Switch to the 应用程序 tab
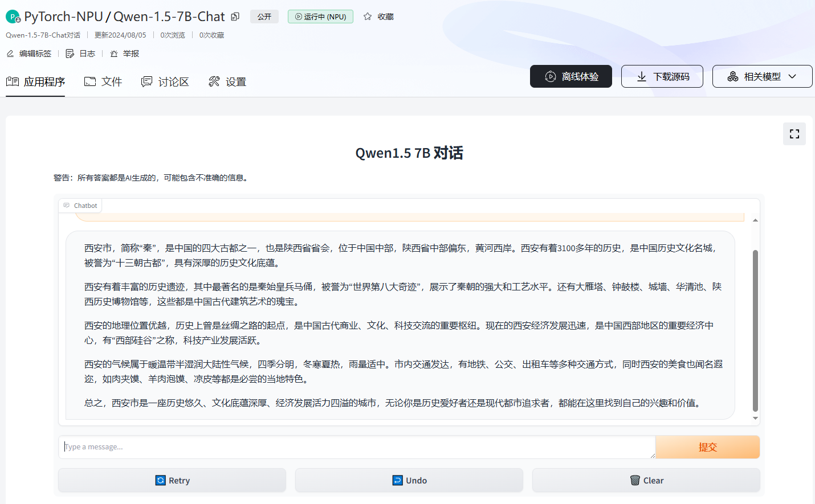815x504 pixels. click(35, 81)
